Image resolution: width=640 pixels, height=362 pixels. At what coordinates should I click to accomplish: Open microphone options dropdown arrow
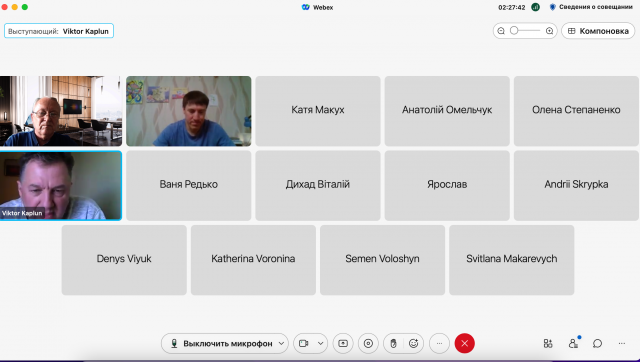[x=282, y=344]
